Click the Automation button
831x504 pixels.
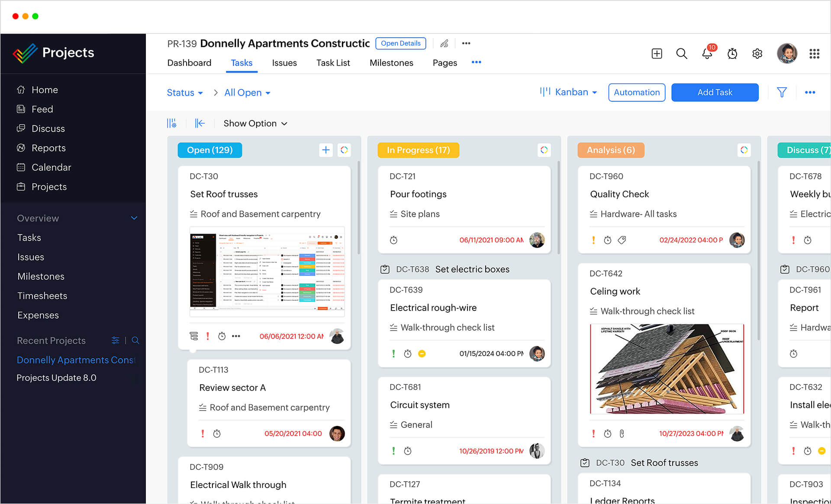(637, 92)
